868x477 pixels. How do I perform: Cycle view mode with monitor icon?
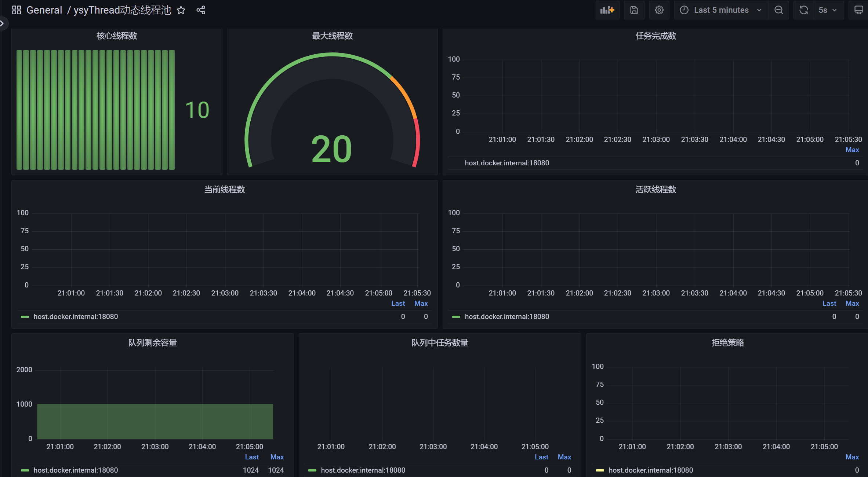point(858,10)
